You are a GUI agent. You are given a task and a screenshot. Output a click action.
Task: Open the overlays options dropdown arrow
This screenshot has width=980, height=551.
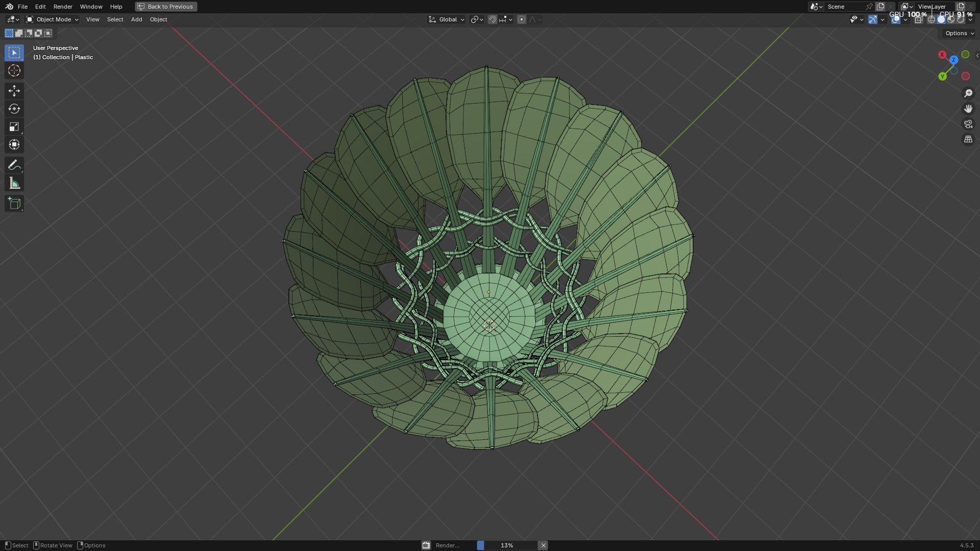905,19
